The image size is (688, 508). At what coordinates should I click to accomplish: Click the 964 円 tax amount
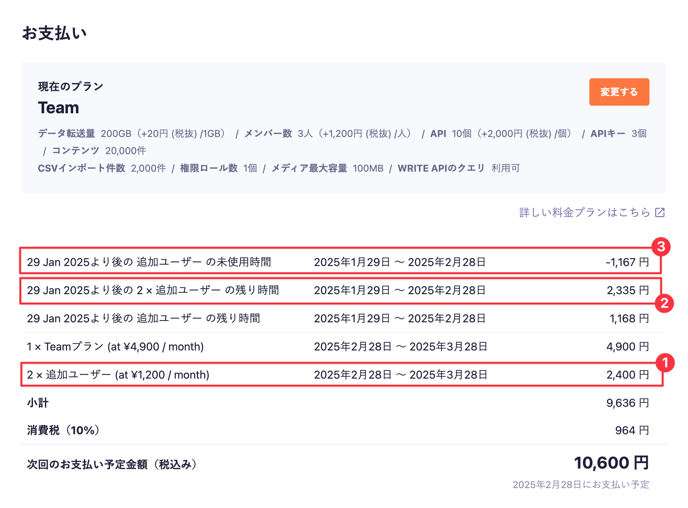point(632,430)
